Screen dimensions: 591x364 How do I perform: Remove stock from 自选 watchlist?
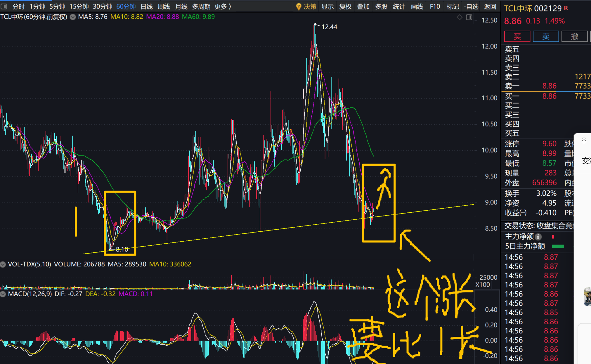pyautogui.click(x=471, y=6)
